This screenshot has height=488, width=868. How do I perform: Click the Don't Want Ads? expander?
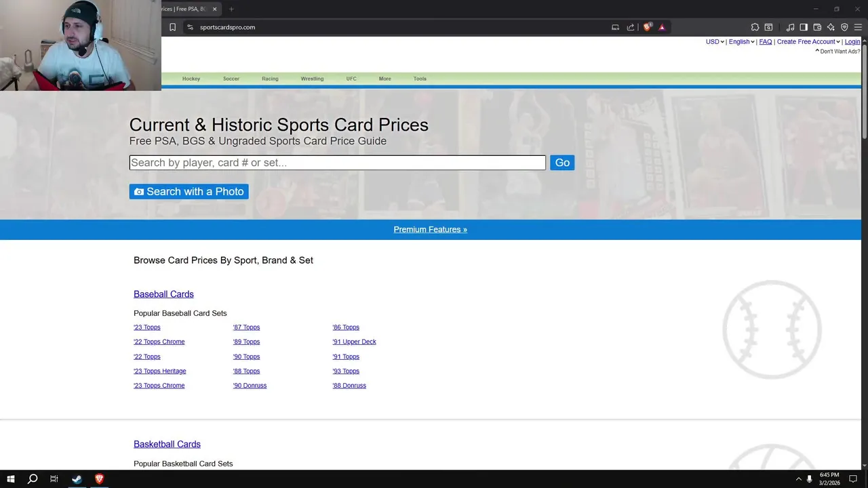click(x=837, y=52)
